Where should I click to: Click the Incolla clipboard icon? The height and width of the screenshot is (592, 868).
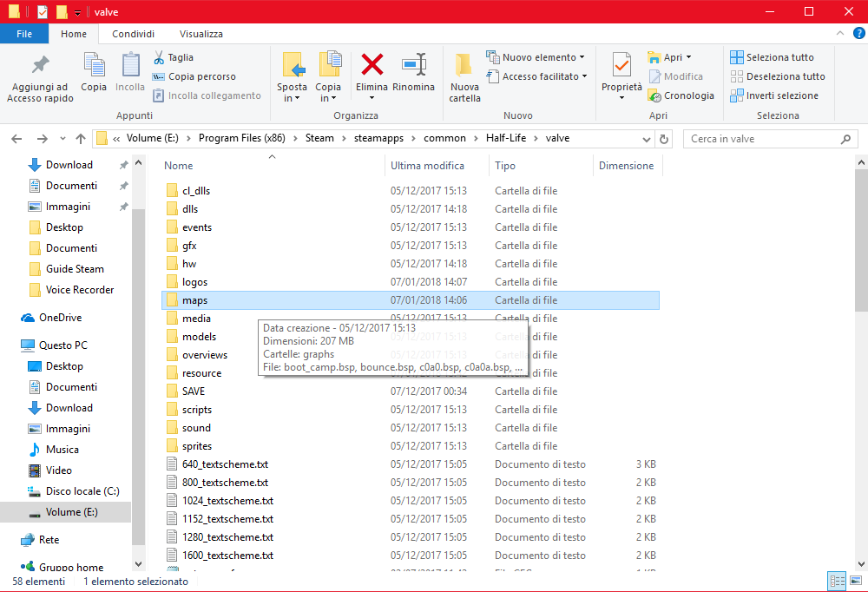(130, 72)
